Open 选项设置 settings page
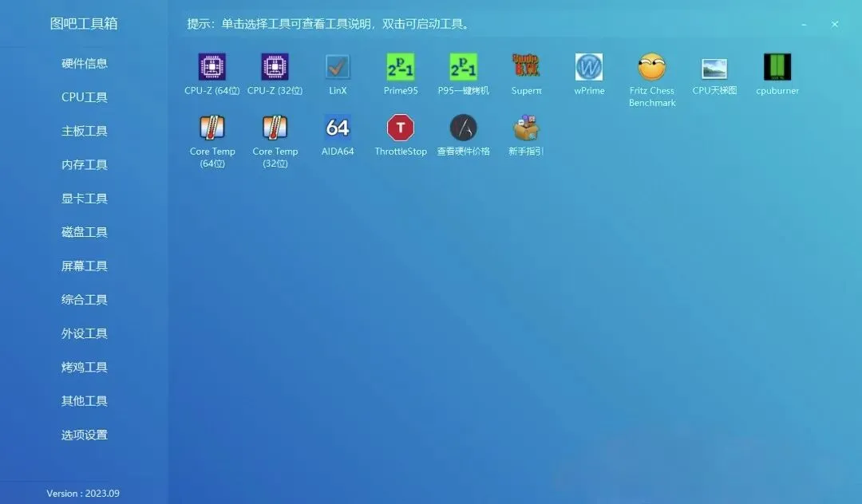The image size is (862, 504). pos(84,435)
